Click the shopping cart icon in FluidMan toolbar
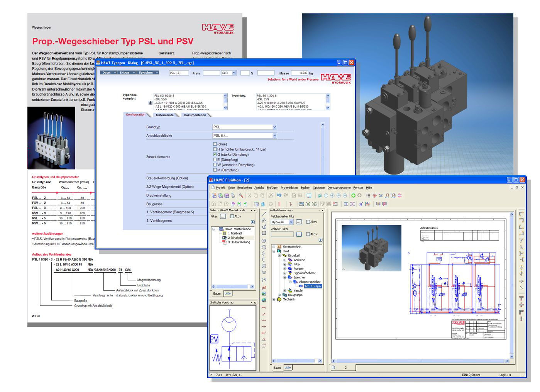Screen dimensions: 540x392 pyautogui.click(x=361, y=204)
